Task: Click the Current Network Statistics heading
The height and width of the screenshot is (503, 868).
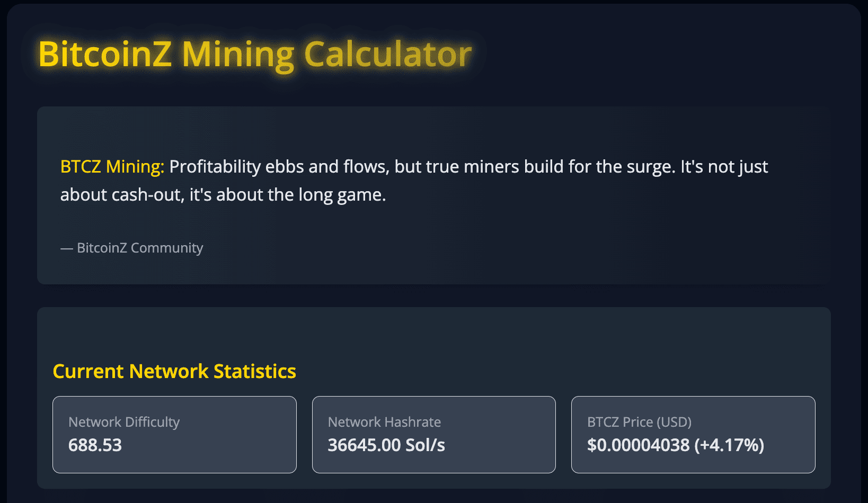Action: [174, 371]
